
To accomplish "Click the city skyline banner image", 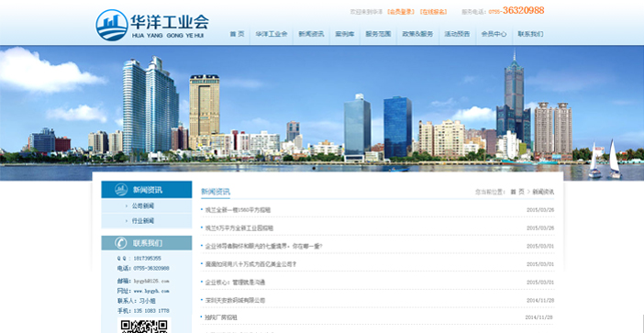I will pos(322,113).
